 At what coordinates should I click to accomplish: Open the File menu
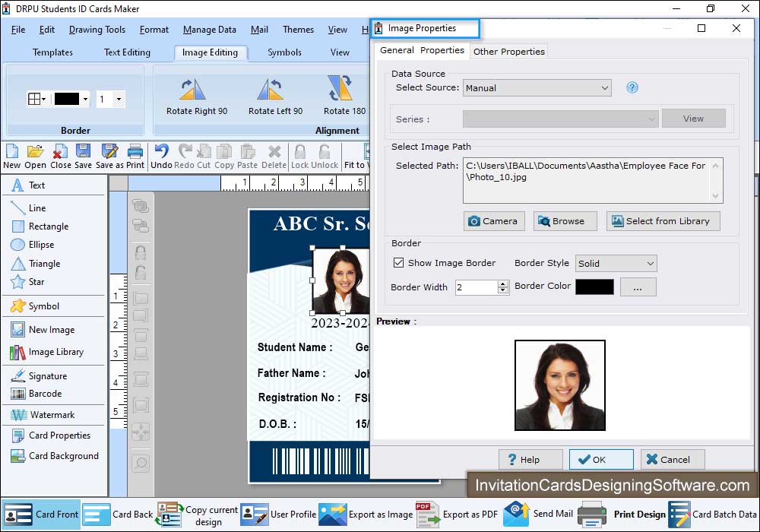coord(18,30)
